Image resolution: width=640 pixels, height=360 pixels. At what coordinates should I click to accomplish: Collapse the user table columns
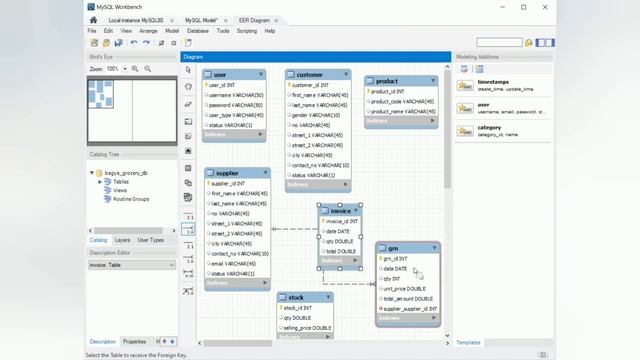260,74
